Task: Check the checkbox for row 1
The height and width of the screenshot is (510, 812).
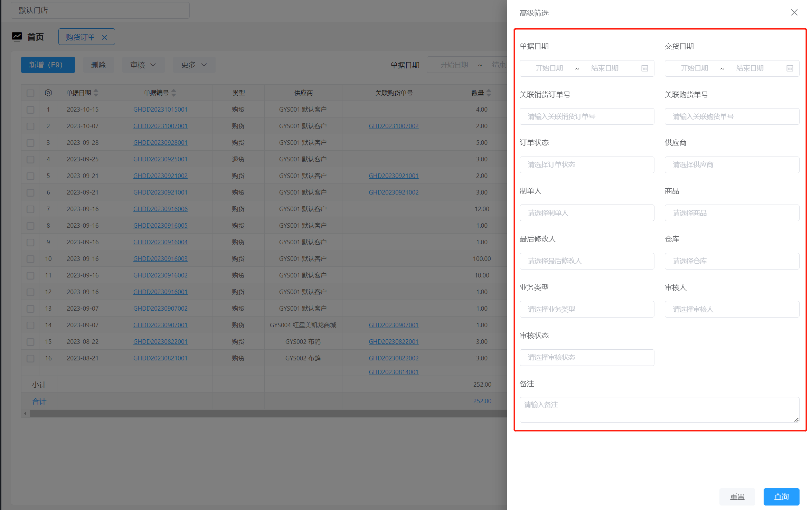Action: point(30,110)
